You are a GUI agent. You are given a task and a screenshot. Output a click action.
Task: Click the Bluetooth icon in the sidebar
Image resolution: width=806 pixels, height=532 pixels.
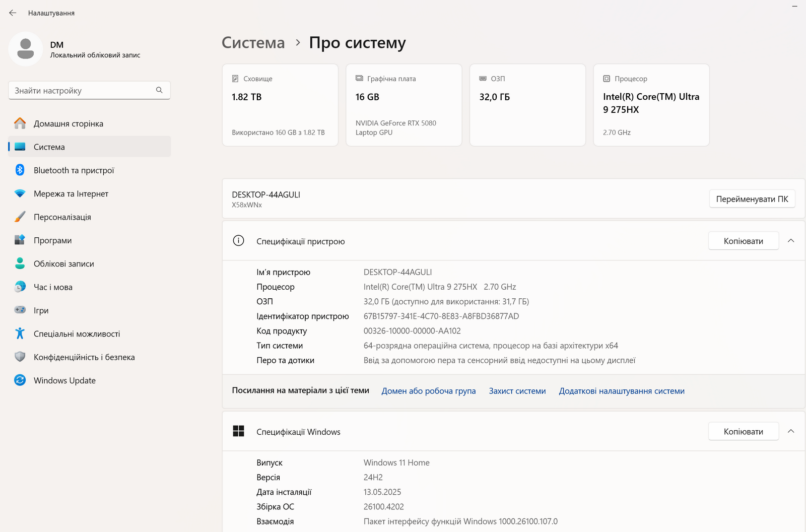tap(20, 170)
